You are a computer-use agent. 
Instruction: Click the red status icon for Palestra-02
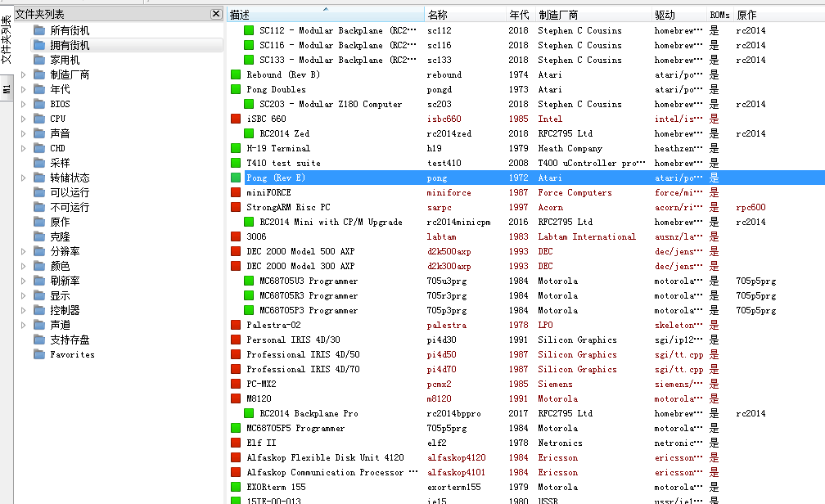[236, 325]
